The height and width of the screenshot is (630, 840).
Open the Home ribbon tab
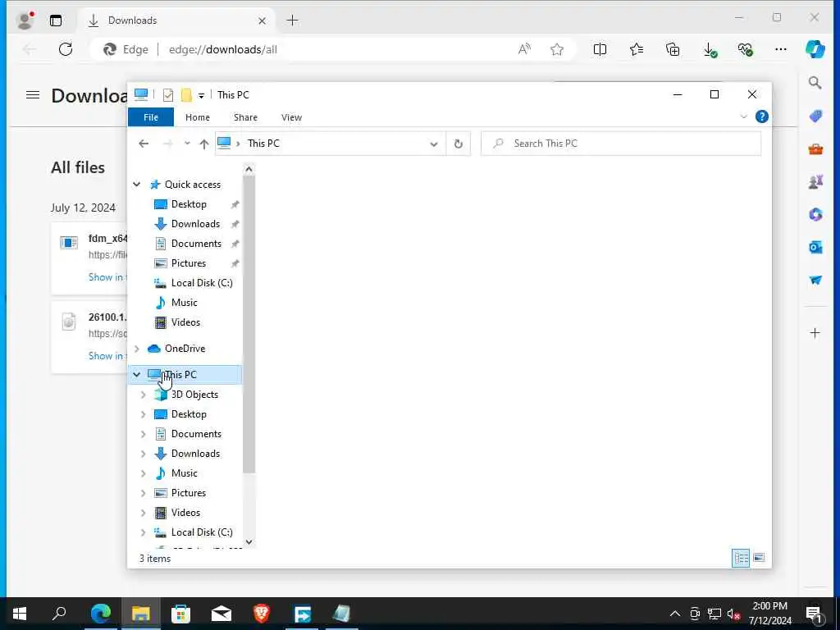[x=197, y=117]
